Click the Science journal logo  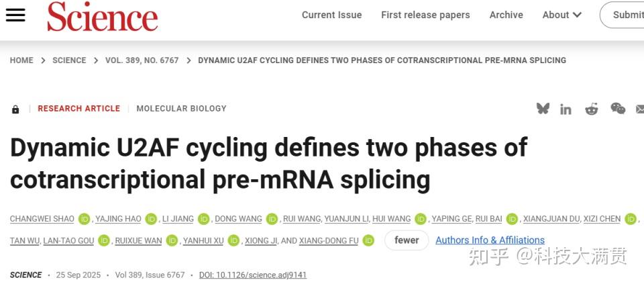tap(103, 17)
